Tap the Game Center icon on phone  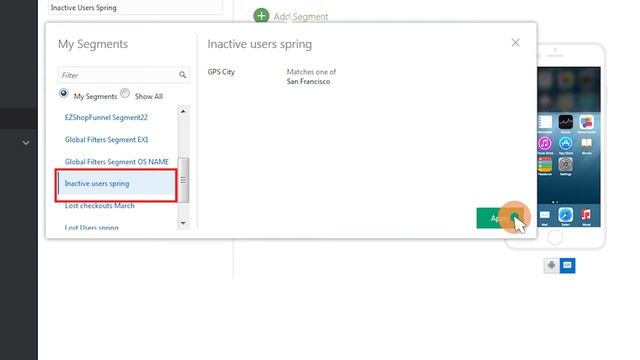click(x=587, y=122)
